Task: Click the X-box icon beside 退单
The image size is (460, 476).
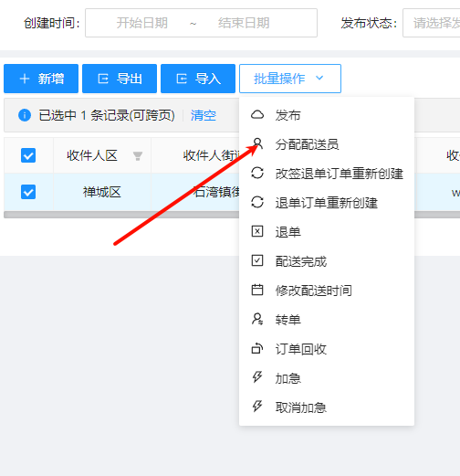Action: click(x=257, y=231)
